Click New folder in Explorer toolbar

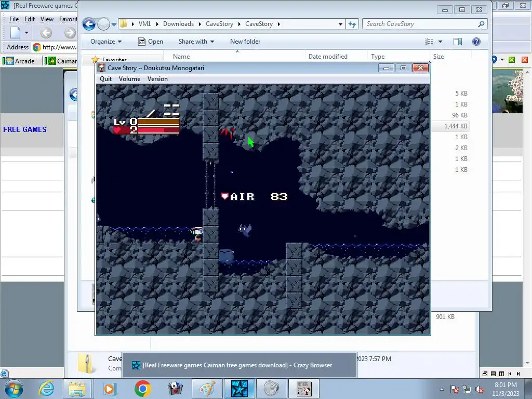tap(245, 42)
